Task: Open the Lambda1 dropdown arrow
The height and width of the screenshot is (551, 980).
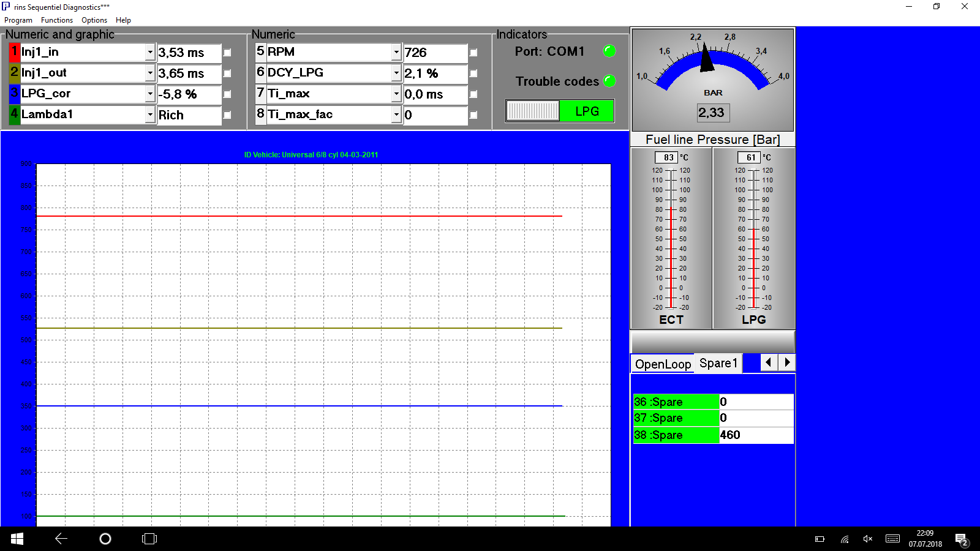Action: tap(150, 114)
